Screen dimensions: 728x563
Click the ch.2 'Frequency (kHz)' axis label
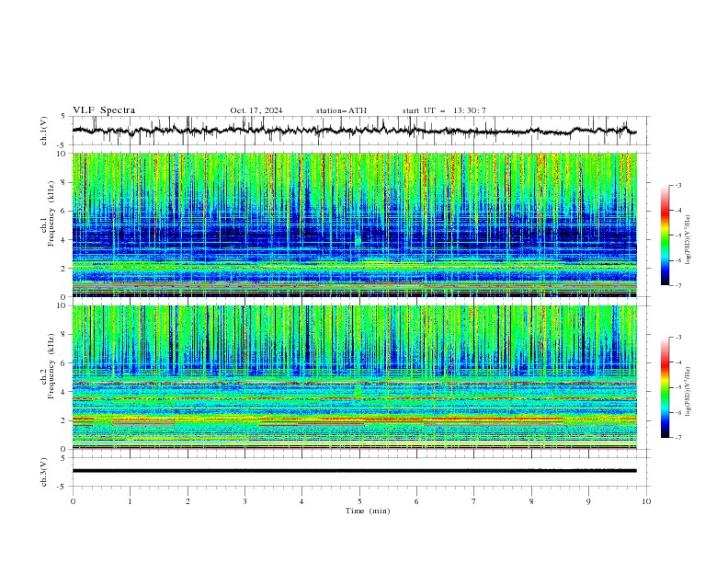click(51, 365)
